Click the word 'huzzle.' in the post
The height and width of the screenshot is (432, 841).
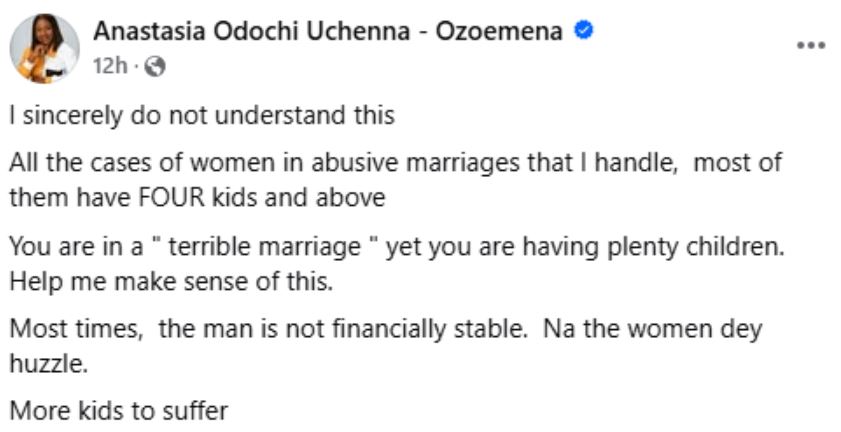point(49,363)
